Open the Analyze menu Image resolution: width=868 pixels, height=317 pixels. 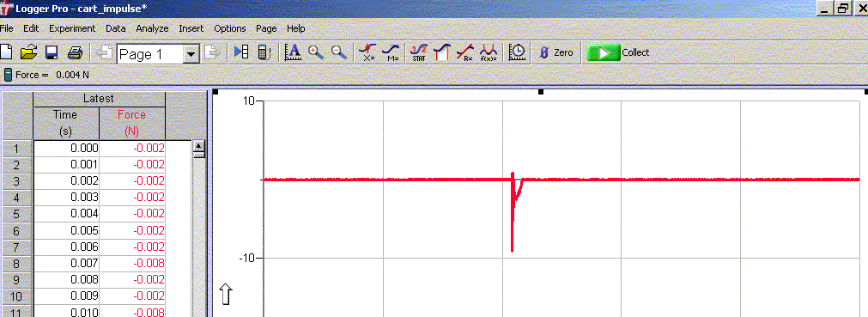152,28
